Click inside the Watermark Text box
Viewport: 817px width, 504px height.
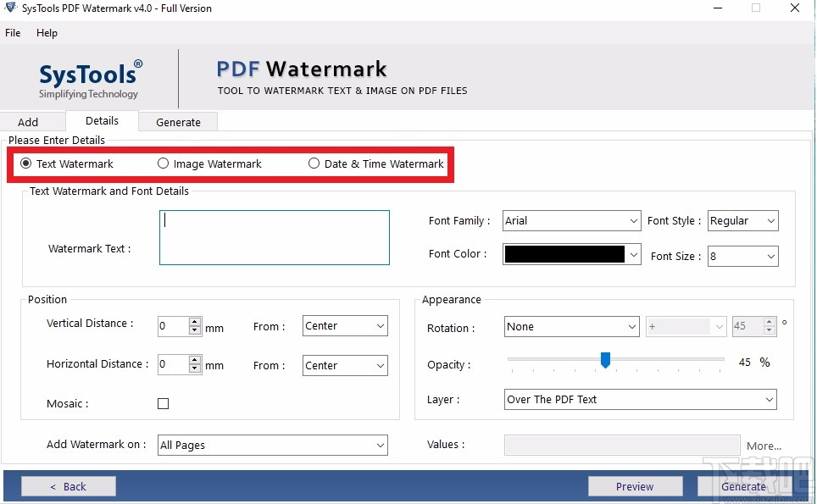tap(274, 237)
